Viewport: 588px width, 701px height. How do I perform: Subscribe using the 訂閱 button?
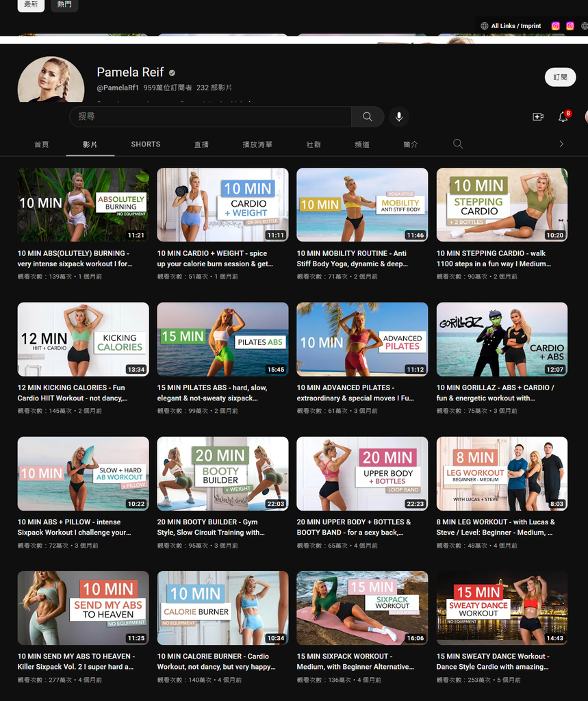click(x=560, y=77)
